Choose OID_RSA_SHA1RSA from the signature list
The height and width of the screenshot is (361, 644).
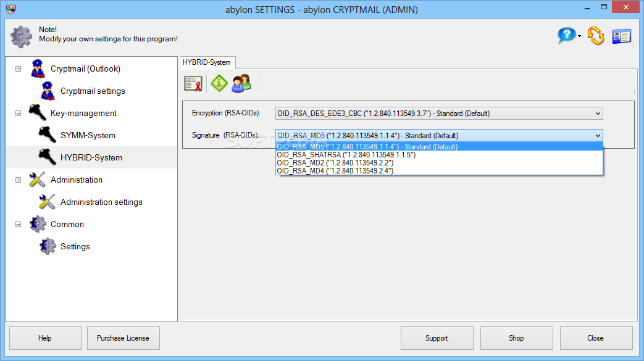click(439, 155)
